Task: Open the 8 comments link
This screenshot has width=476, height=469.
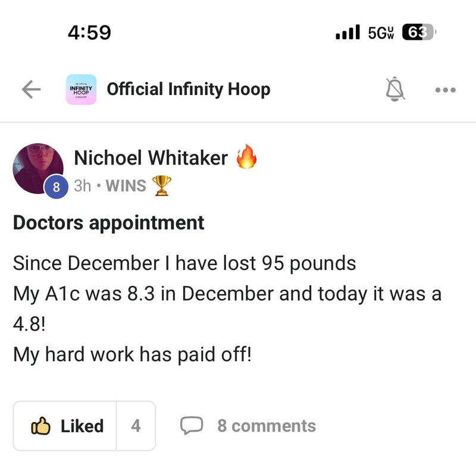Action: tap(266, 426)
